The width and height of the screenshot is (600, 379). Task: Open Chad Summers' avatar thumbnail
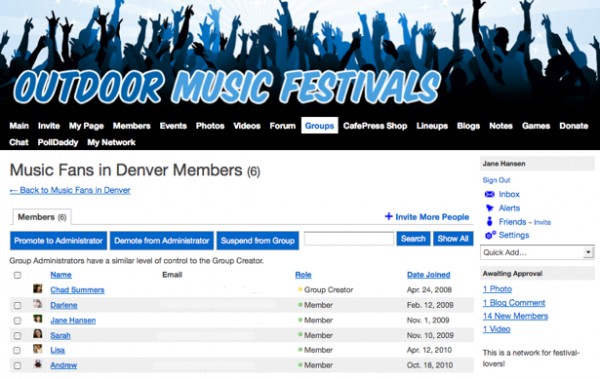coord(38,289)
